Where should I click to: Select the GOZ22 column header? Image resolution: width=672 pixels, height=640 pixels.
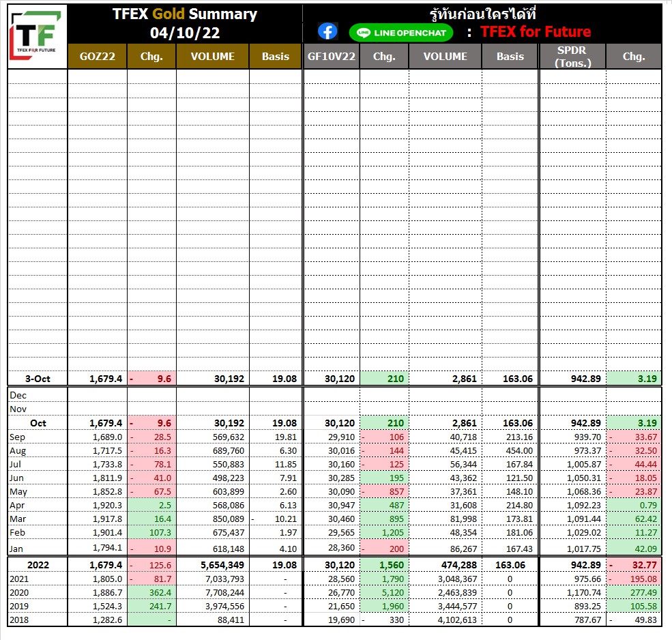coord(98,56)
